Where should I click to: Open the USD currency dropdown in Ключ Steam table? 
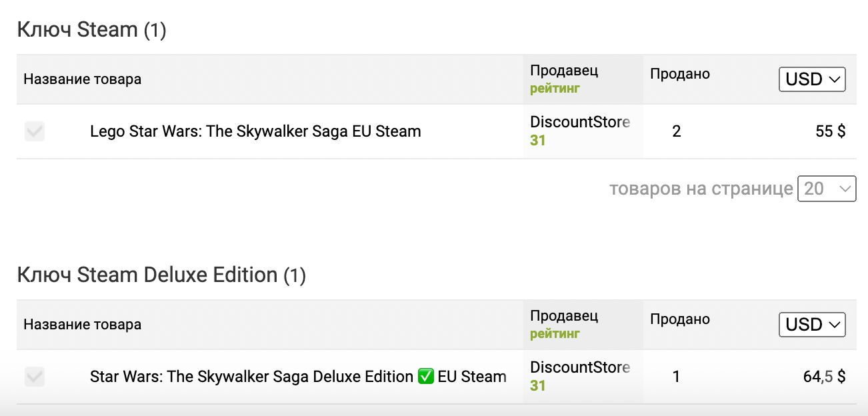pos(812,79)
